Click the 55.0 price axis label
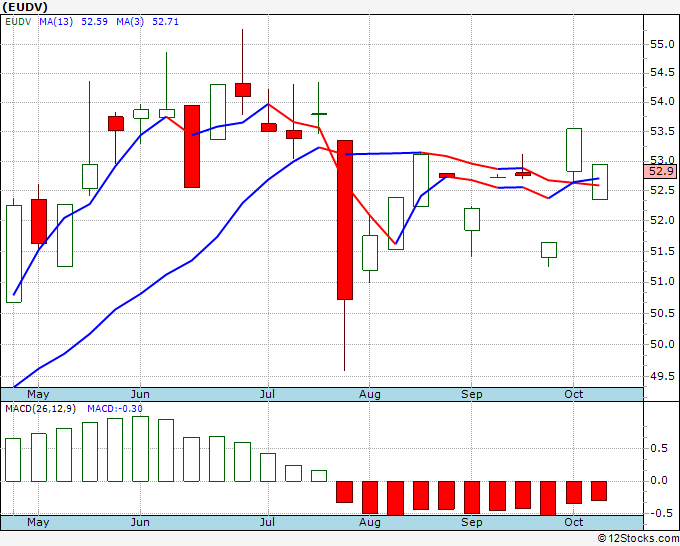This screenshot has width=680, height=546. (662, 44)
